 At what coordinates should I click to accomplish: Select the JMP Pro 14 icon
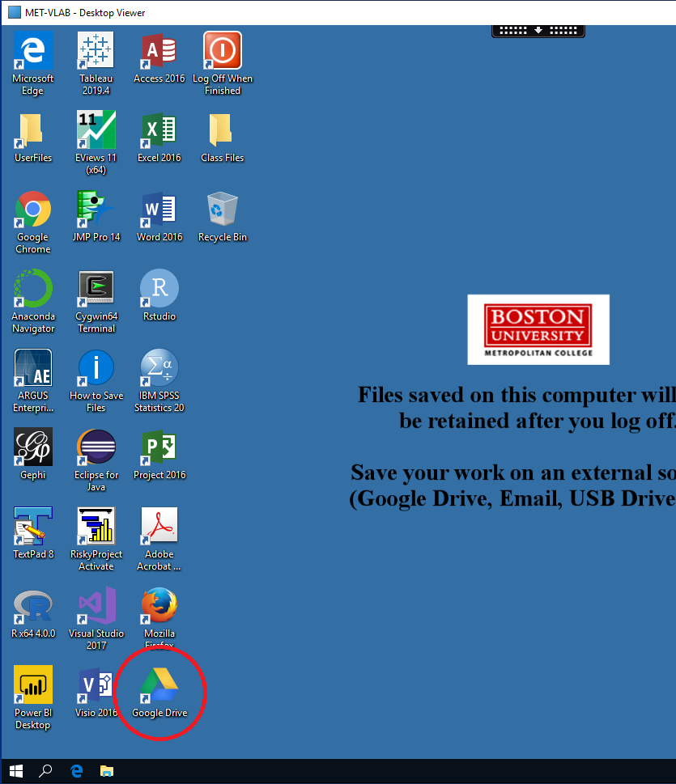click(x=96, y=210)
